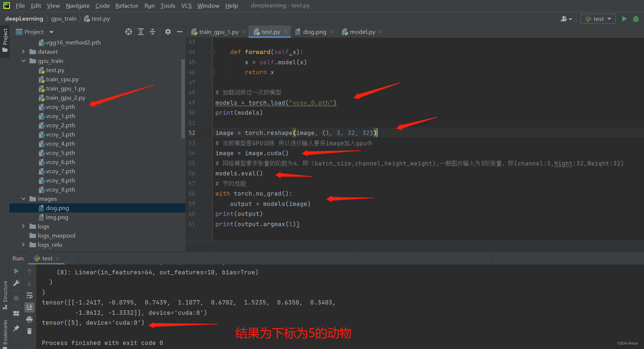Viewport: 644px width, 349px height.
Task: Select vcoy_0.pth in project tree
Action: (x=60, y=107)
